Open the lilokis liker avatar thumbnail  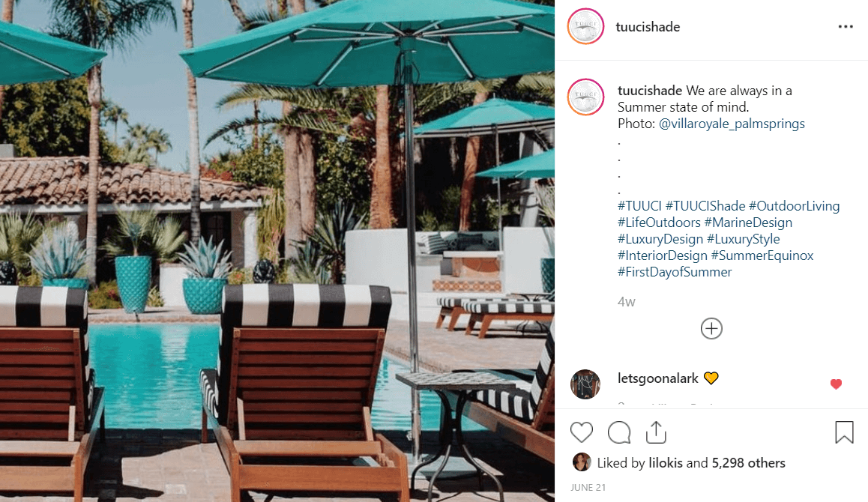581,462
